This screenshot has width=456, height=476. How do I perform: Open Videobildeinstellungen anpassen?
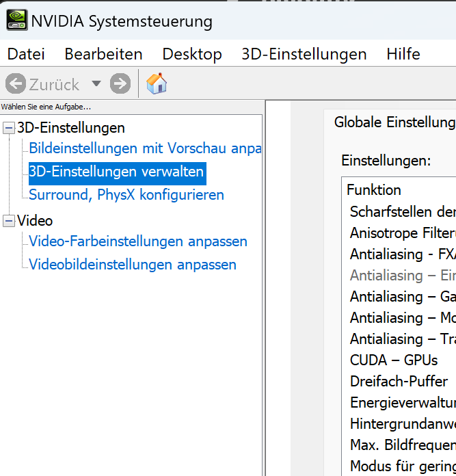coord(133,265)
